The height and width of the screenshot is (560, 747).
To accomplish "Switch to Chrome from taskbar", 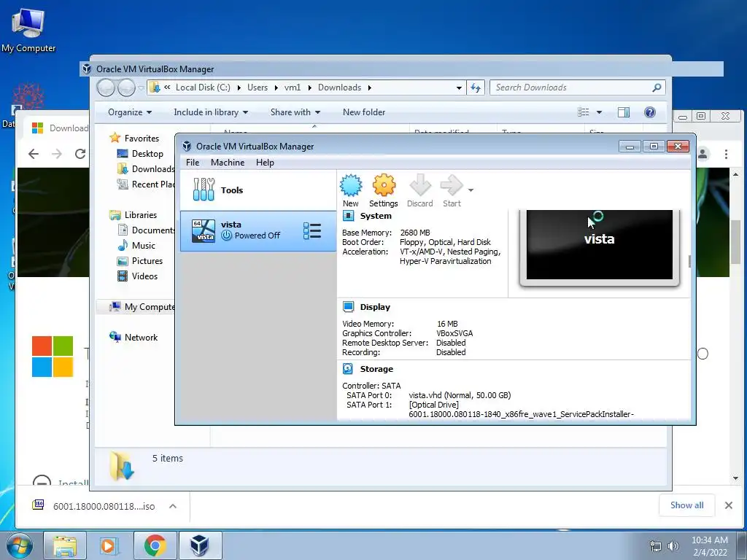I will (x=155, y=545).
